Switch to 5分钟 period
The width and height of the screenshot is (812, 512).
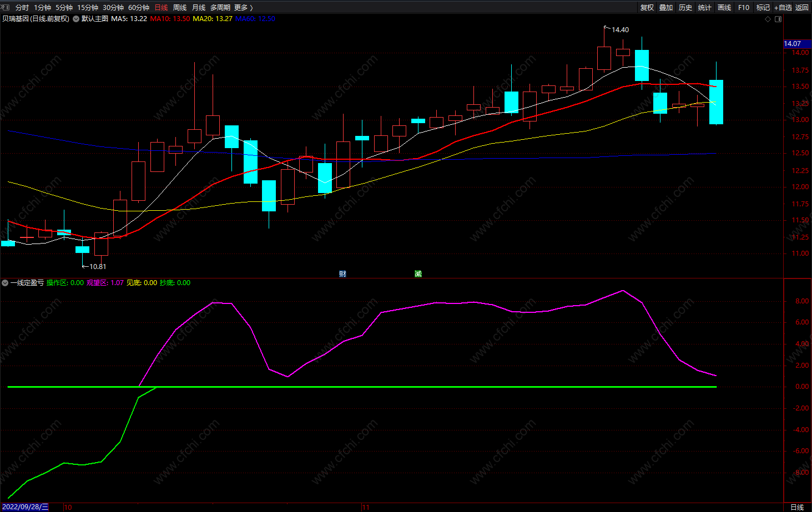pyautogui.click(x=64, y=8)
